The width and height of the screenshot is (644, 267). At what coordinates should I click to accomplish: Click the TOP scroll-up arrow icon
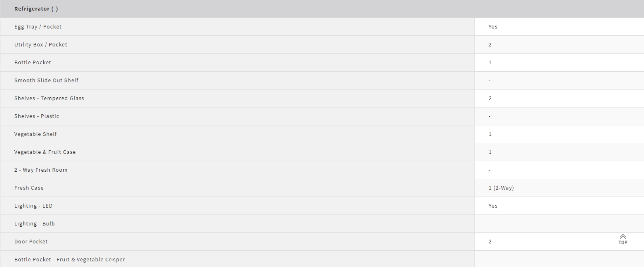click(623, 237)
